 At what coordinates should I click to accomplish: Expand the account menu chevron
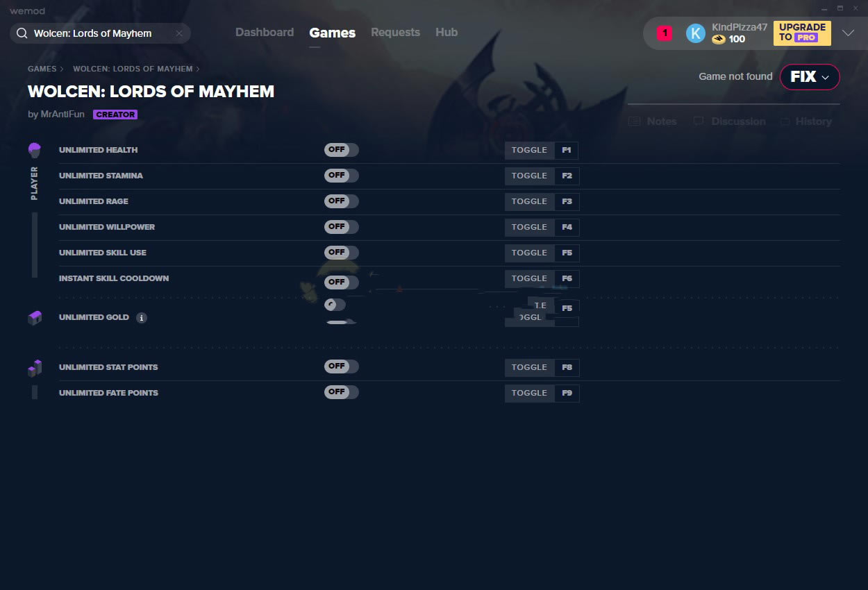click(848, 33)
